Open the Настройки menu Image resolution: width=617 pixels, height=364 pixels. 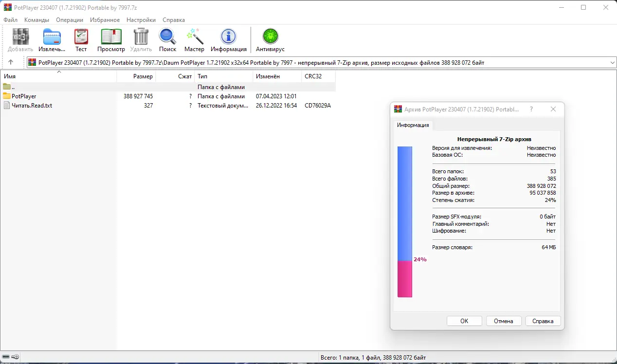click(x=141, y=20)
